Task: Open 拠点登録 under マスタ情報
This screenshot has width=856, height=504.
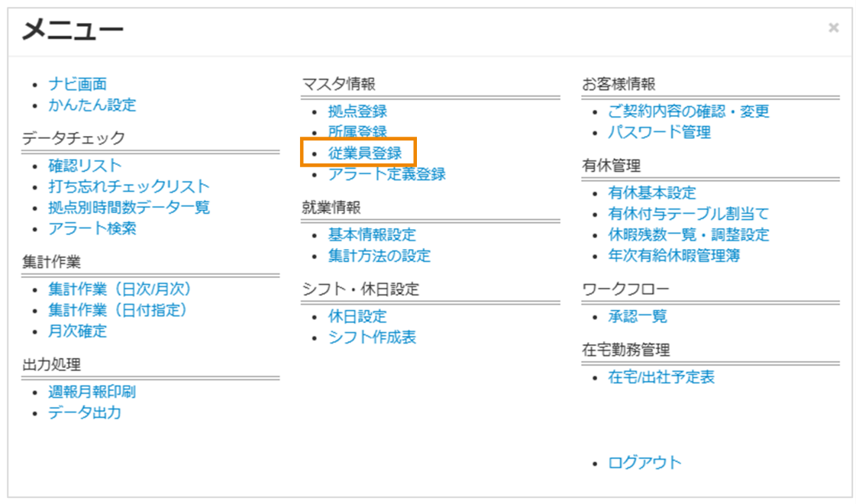Action: 356,111
